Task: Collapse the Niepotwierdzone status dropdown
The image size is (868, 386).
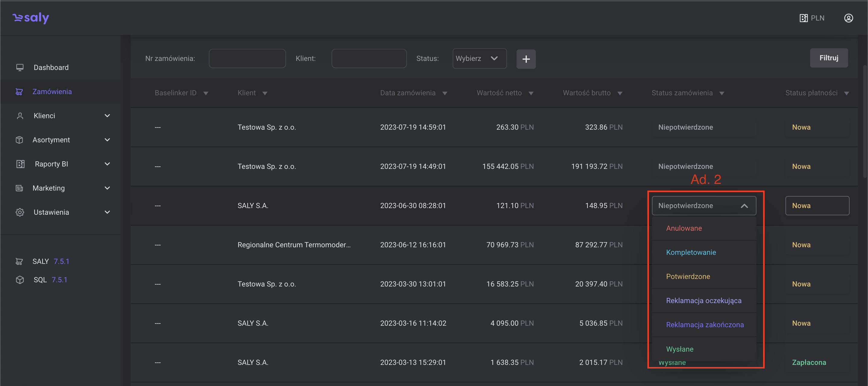Action: (744, 206)
